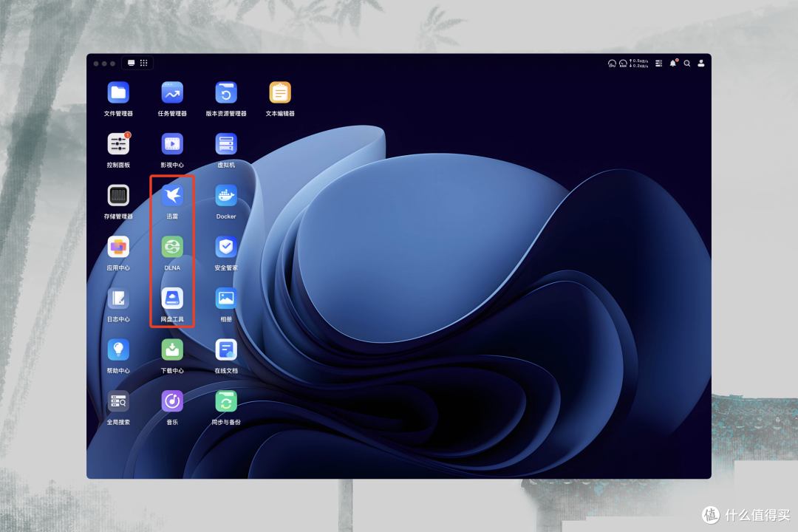Screen dimensions: 798x532
Task: Open 版本资源管理器 app icon
Action: click(x=226, y=92)
